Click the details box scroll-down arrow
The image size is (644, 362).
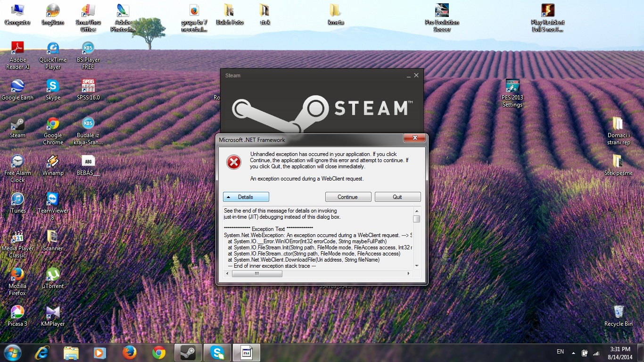click(416, 266)
